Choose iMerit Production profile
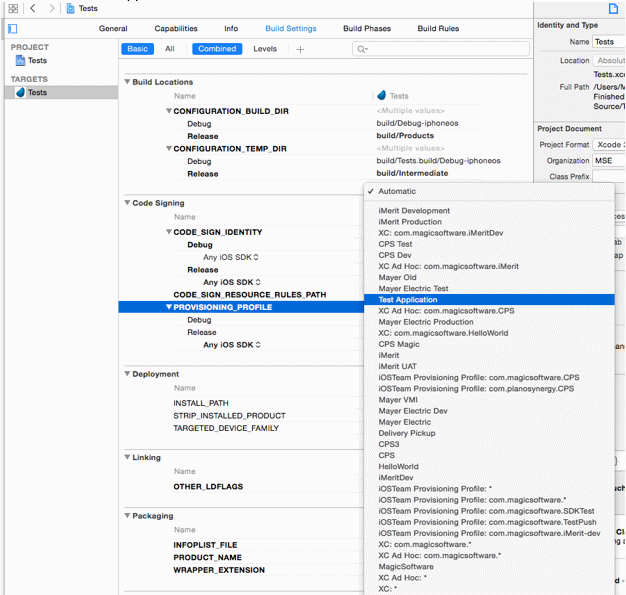The height and width of the screenshot is (595, 626). click(489, 222)
